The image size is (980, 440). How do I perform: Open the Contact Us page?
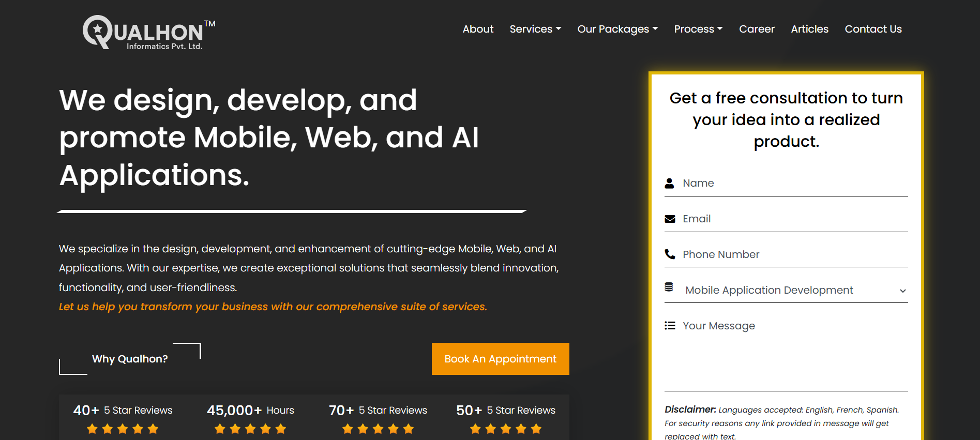tap(873, 29)
